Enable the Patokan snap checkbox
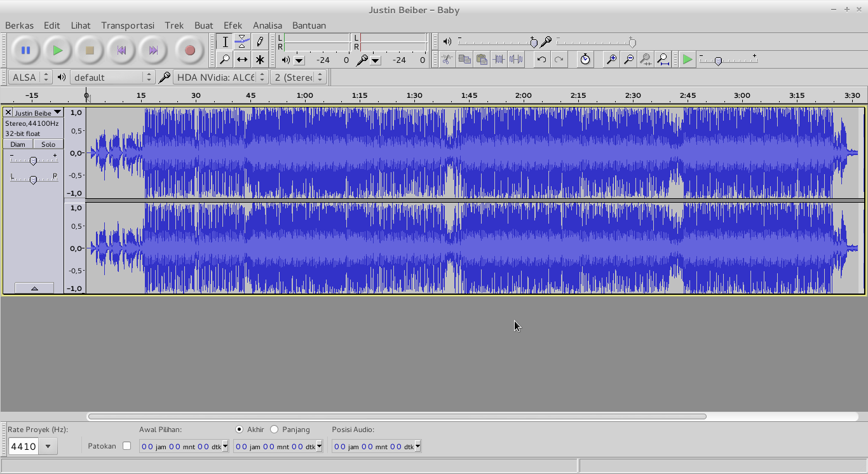 point(126,446)
